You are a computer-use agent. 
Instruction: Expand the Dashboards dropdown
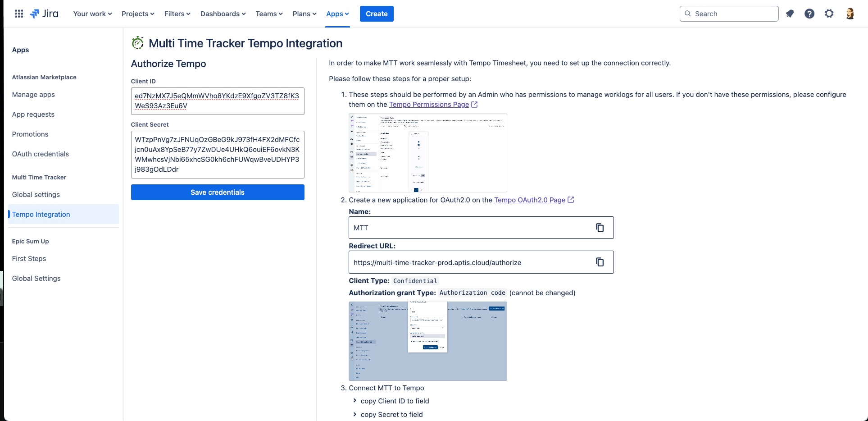tap(223, 14)
